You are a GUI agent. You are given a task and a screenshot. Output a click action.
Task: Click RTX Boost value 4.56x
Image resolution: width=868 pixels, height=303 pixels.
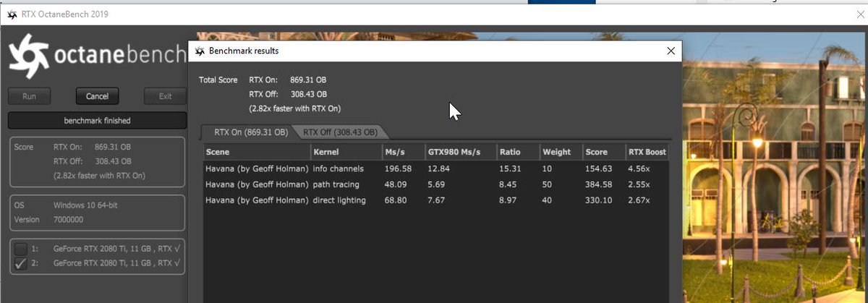(x=640, y=168)
